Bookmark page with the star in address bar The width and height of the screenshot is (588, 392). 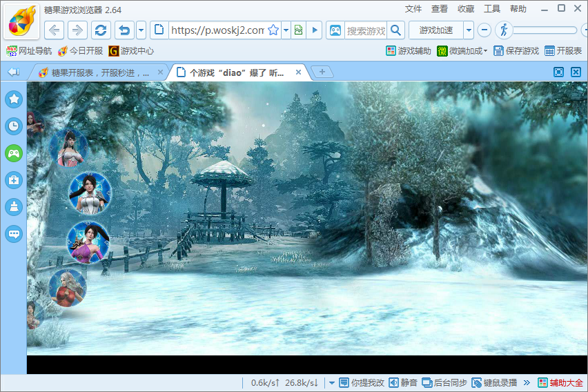[273, 30]
